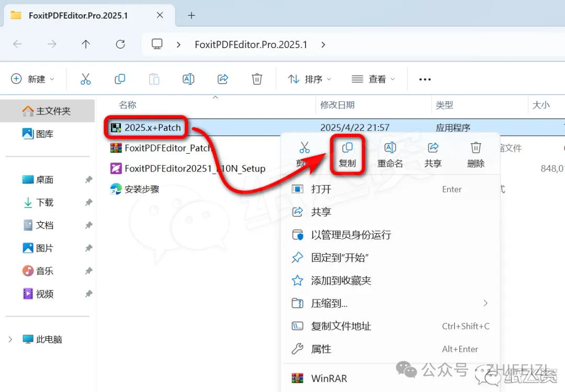Unpin 文档 via its pin icon
The width and height of the screenshot is (565, 392).
tap(88, 225)
